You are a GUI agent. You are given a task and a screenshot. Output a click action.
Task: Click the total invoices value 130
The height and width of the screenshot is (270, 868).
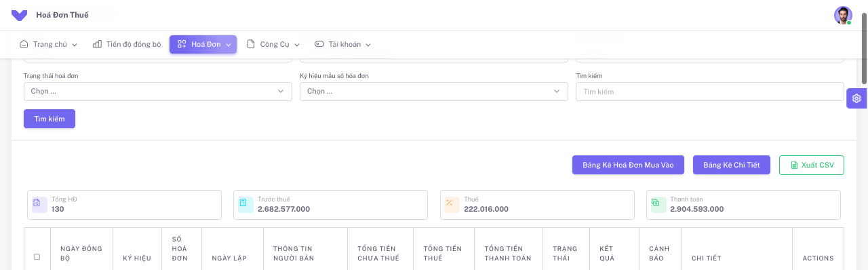pyautogui.click(x=58, y=209)
